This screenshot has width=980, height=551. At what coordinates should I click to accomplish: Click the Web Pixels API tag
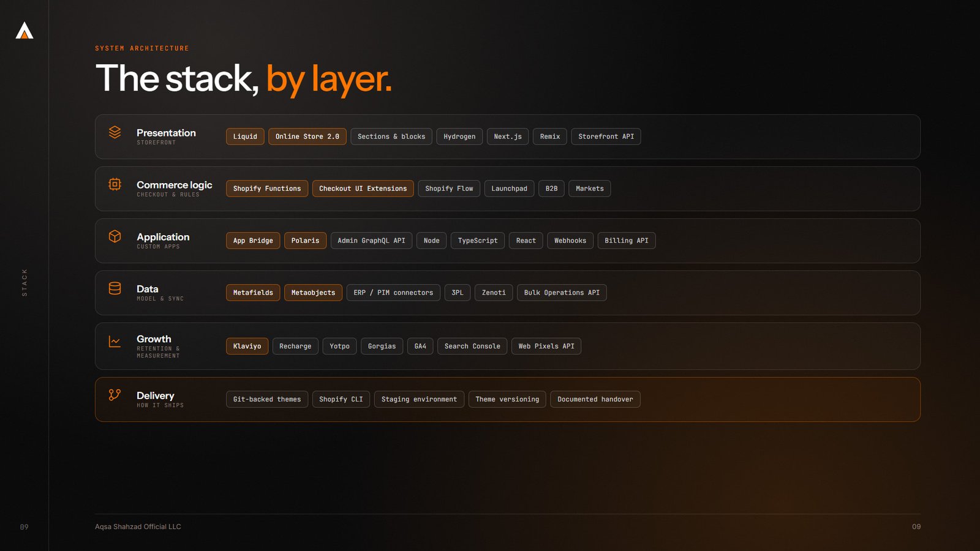pos(546,347)
